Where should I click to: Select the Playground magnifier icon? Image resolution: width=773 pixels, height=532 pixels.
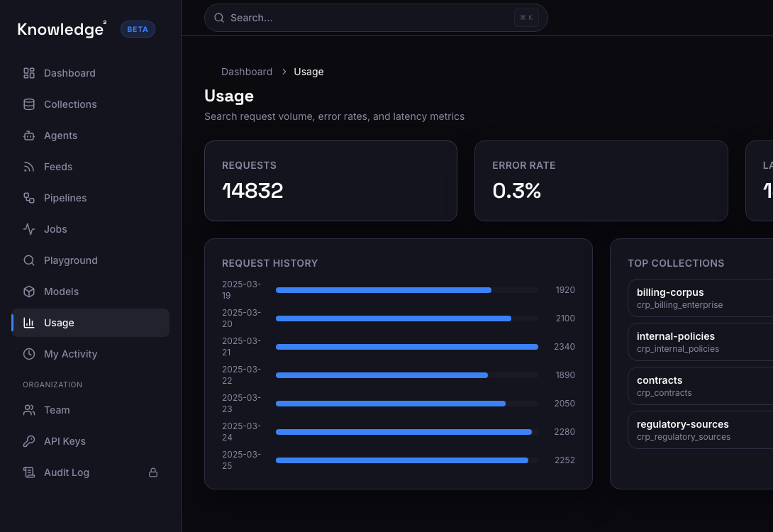pos(28,260)
